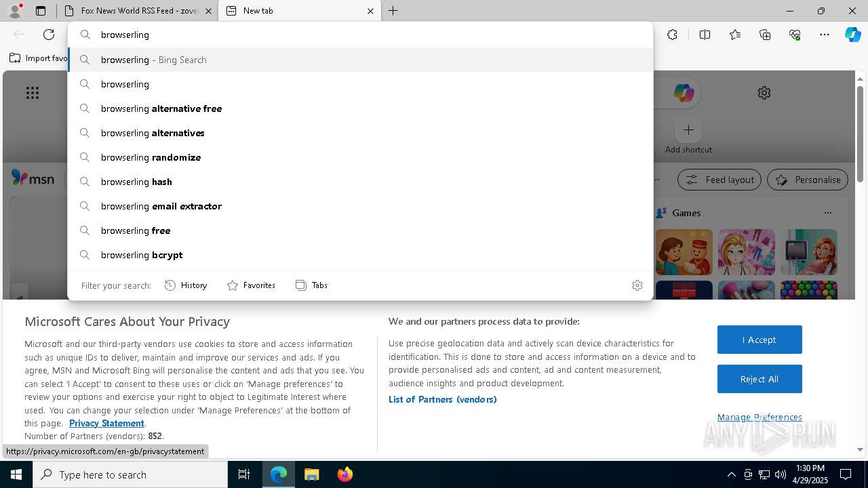Open the Manage Preferences link
This screenshot has width=868, height=488.
[x=759, y=417]
